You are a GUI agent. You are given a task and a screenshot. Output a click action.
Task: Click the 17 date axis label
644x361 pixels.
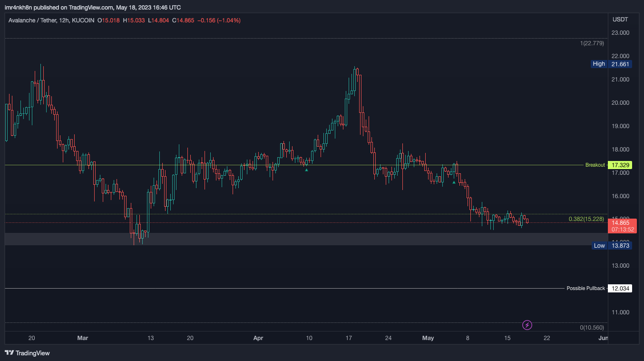click(349, 338)
